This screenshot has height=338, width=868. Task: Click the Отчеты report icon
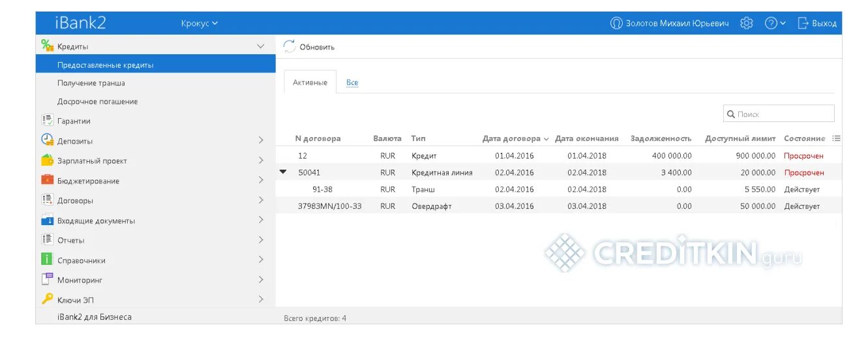[47, 239]
